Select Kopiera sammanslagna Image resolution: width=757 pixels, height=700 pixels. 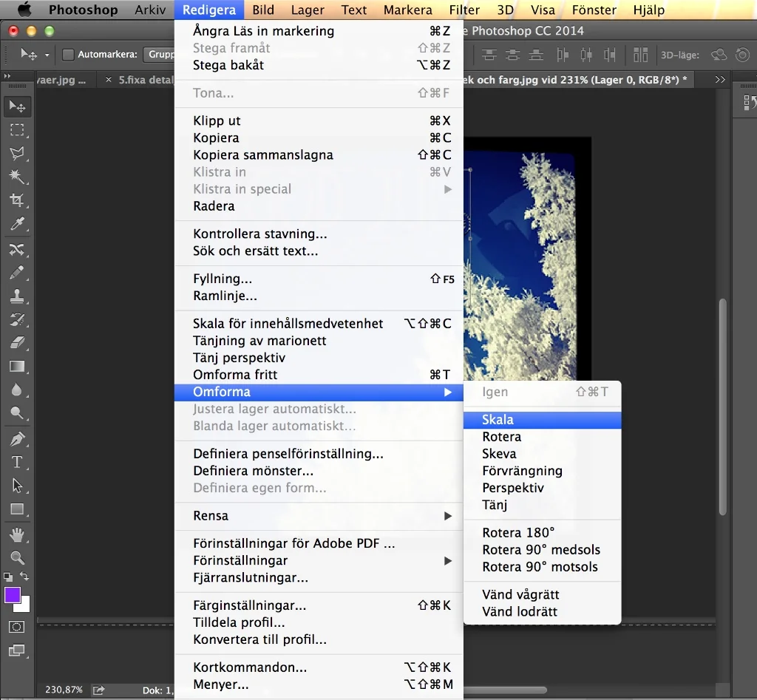coord(319,155)
